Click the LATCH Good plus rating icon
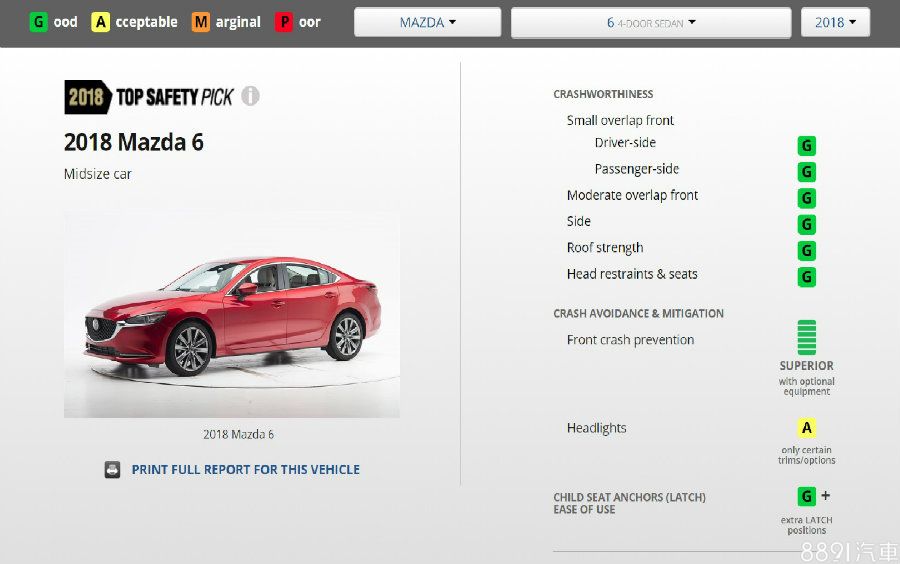Image resolution: width=900 pixels, height=564 pixels. coord(806,497)
